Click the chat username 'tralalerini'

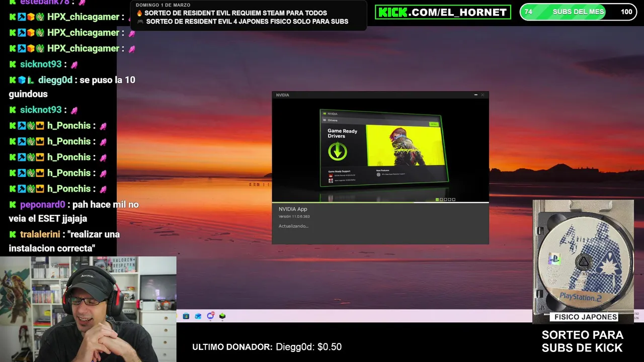[40, 234]
